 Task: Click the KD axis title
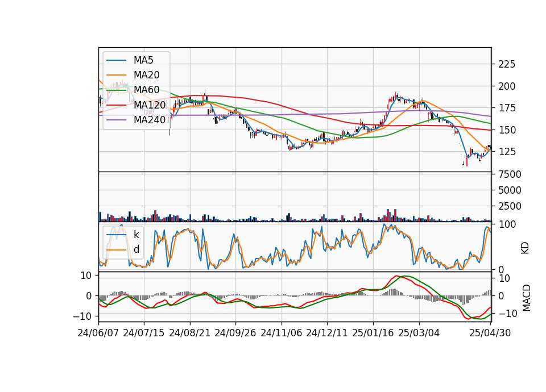tap(525, 248)
